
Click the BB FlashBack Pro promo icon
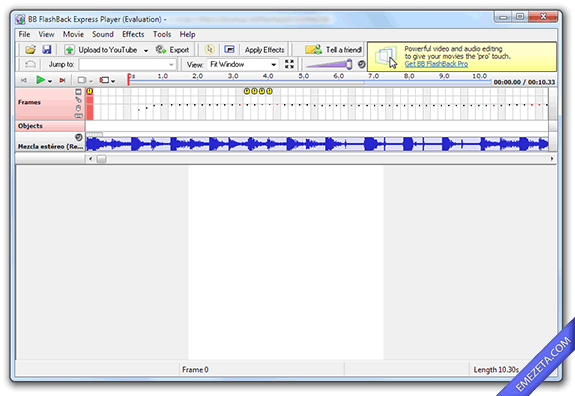[x=386, y=57]
